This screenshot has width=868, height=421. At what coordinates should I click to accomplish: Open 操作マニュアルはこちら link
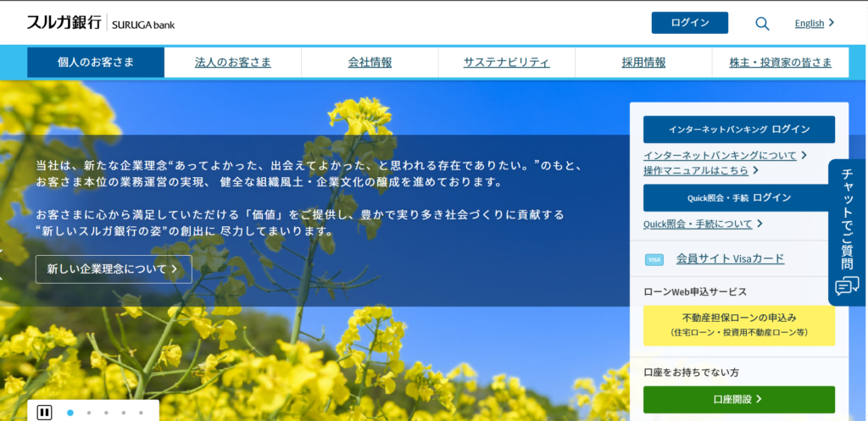[700, 170]
